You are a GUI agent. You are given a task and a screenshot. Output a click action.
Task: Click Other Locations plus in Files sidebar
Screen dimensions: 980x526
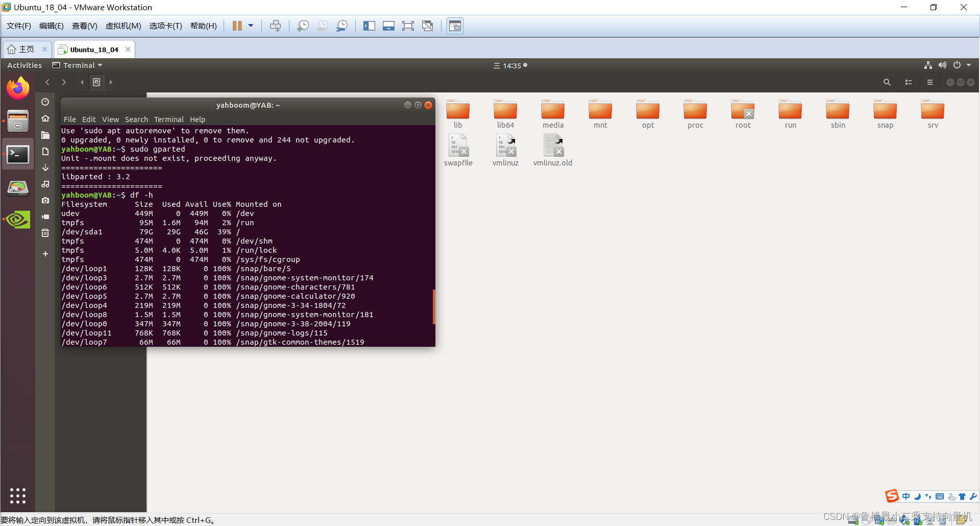pos(45,254)
